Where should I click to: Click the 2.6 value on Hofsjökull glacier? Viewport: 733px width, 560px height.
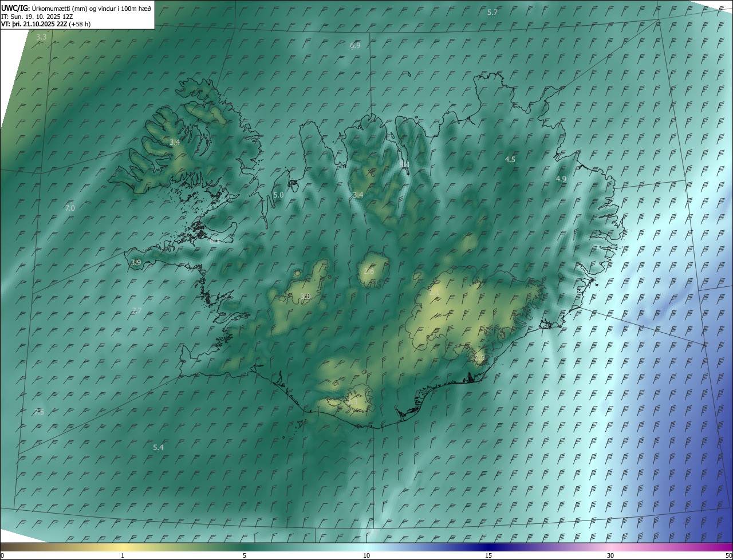point(369,271)
